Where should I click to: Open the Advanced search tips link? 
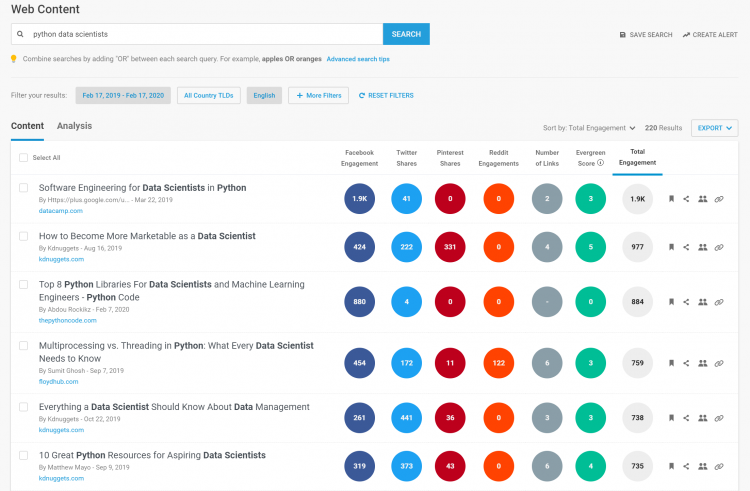click(358, 59)
